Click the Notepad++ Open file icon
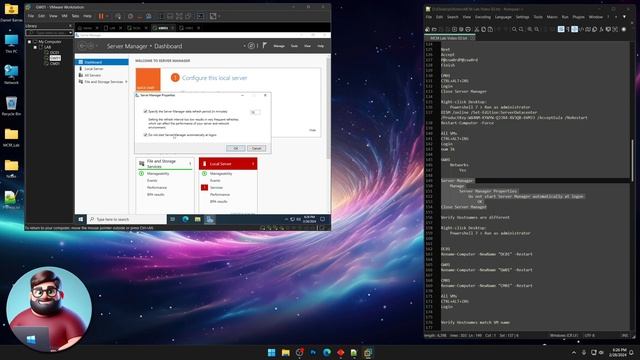This screenshot has height=360, width=640. click(434, 29)
